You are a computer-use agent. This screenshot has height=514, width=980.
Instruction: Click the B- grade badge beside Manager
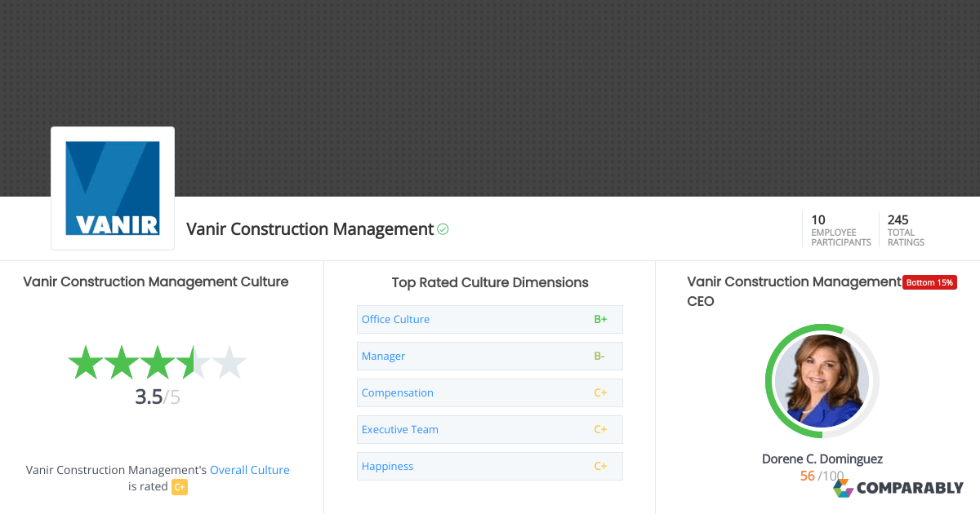[600, 356]
